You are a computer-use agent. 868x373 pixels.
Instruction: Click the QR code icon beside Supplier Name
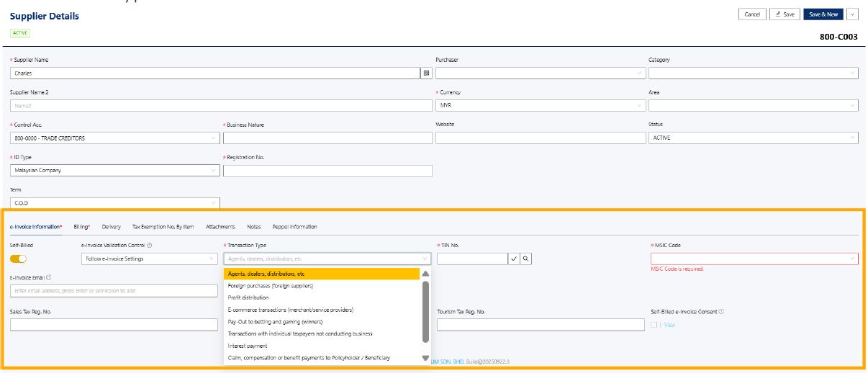(x=425, y=73)
